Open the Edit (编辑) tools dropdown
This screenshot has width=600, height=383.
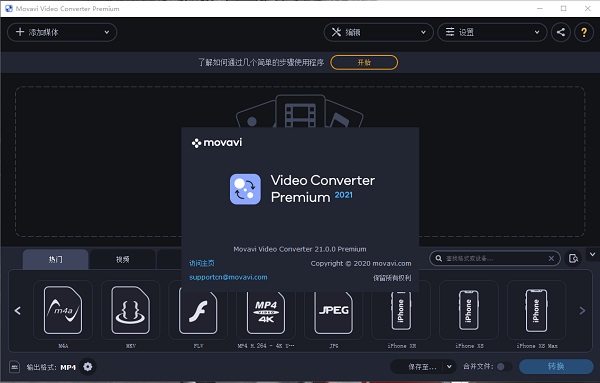378,33
